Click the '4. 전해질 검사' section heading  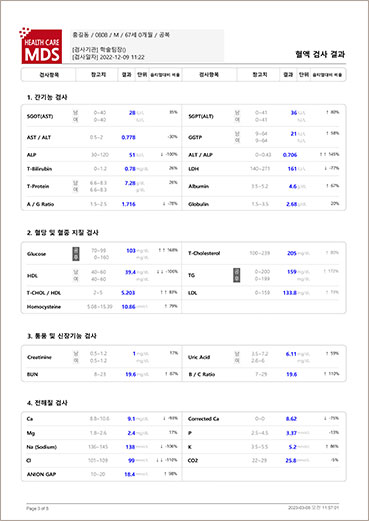[x=47, y=403]
